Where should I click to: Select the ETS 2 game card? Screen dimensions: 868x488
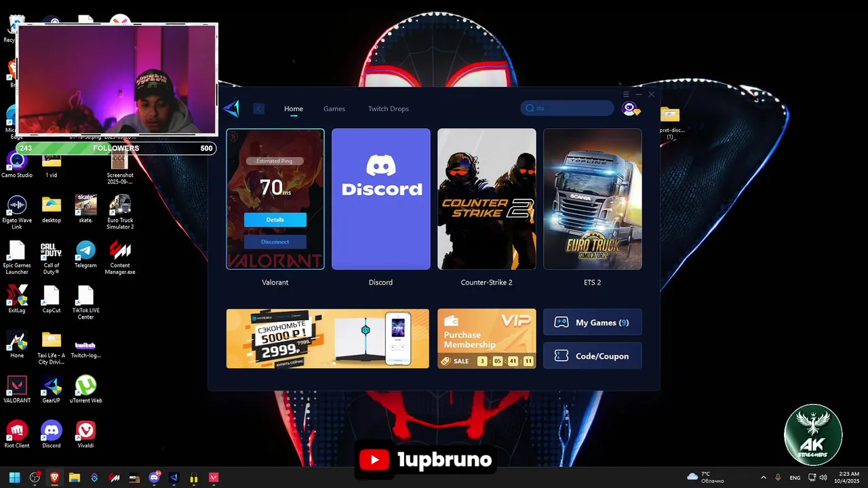tap(593, 199)
